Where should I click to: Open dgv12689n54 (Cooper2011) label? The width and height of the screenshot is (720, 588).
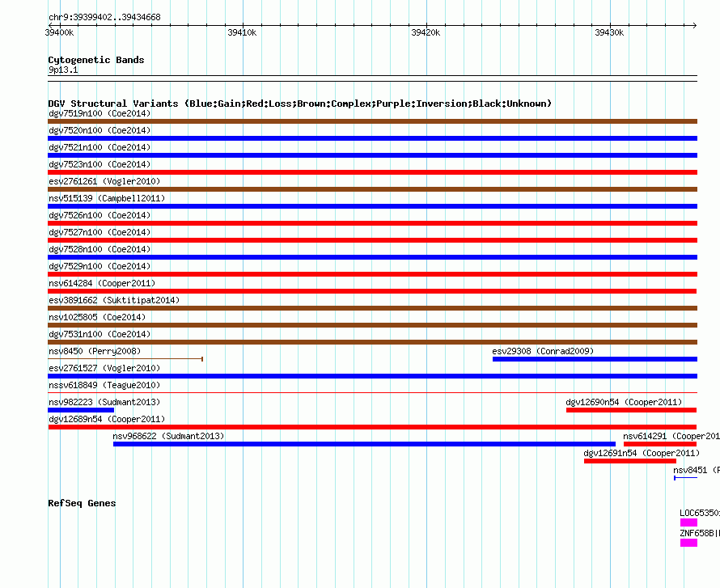coord(107,419)
